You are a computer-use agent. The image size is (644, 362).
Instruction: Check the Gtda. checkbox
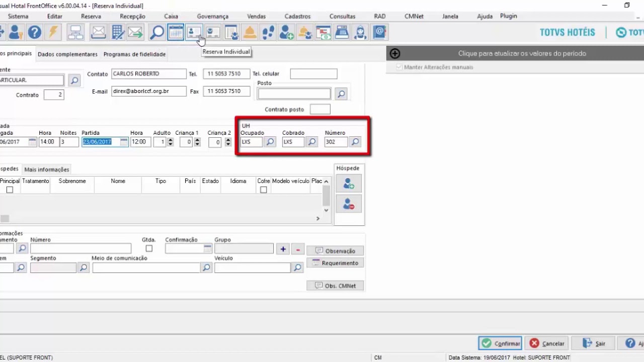click(149, 248)
